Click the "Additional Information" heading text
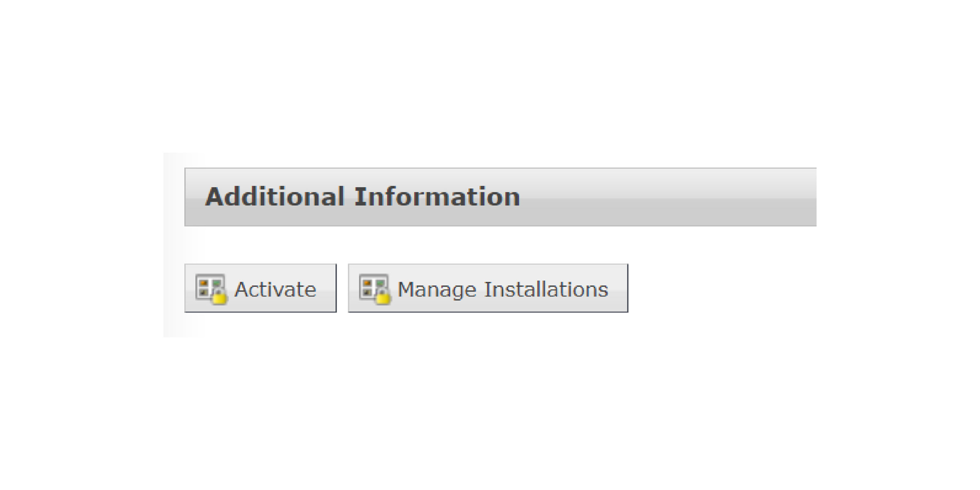This screenshot has height=490, width=980. [362, 197]
